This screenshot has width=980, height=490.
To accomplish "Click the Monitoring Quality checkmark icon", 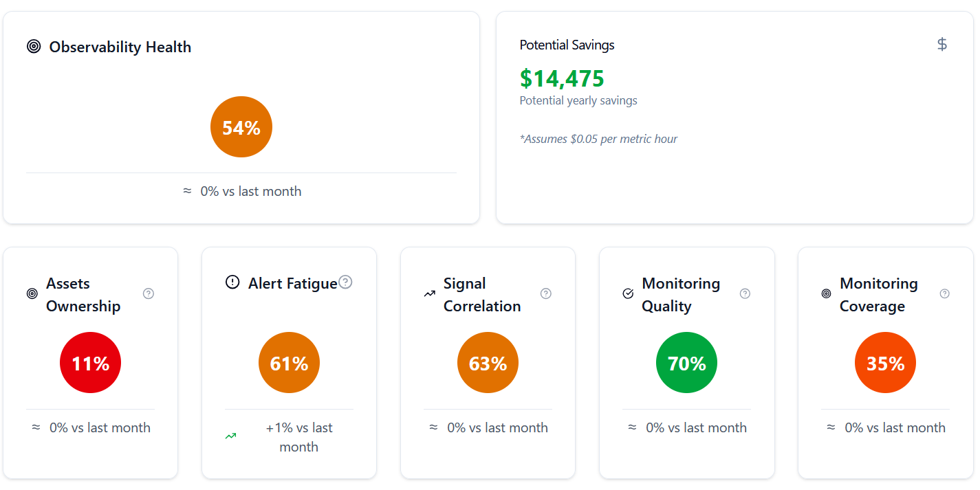I will point(628,293).
